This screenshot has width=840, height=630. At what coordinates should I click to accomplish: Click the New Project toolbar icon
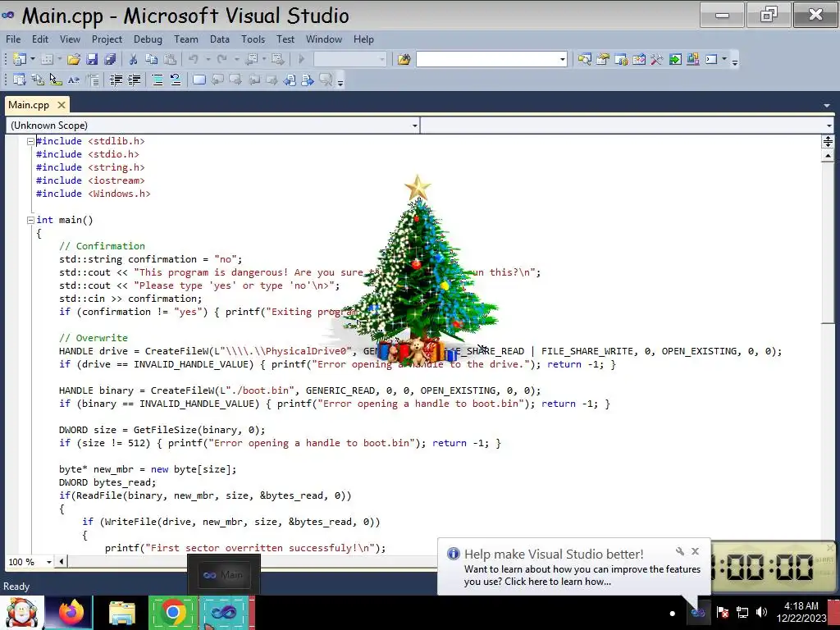(x=20, y=59)
